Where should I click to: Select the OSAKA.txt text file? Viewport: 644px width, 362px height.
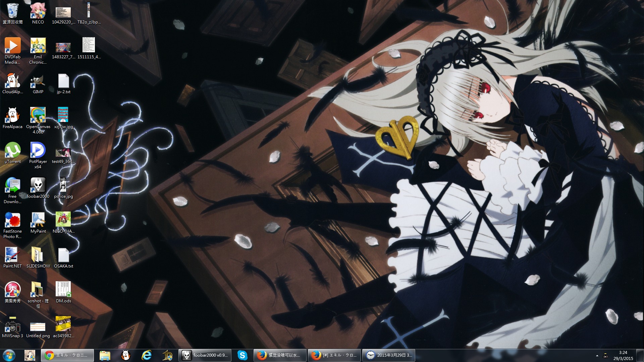click(x=63, y=256)
